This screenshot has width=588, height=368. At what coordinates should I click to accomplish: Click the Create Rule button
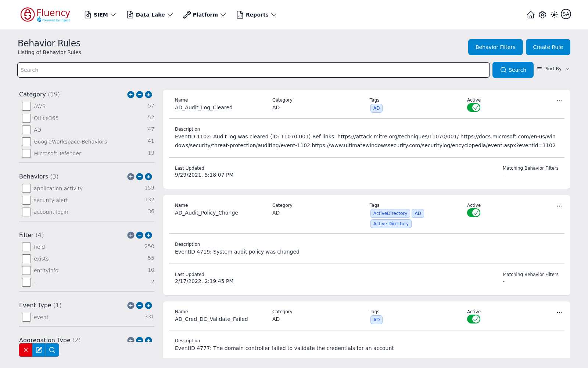(548, 47)
